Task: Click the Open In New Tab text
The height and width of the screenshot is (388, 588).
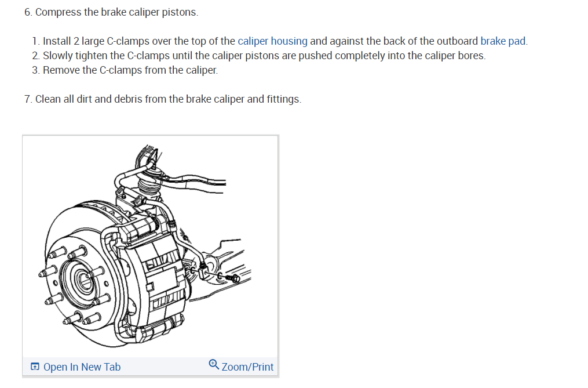Action: (x=82, y=367)
